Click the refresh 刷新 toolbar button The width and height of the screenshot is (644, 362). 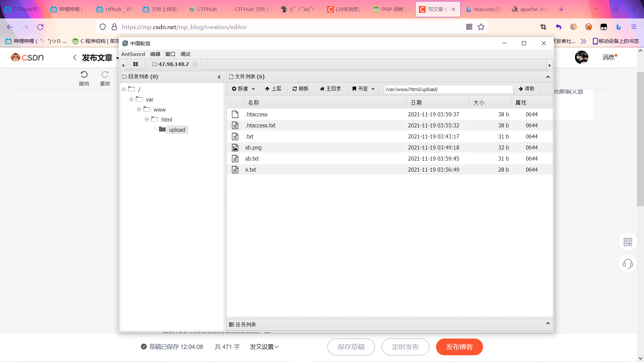(300, 89)
